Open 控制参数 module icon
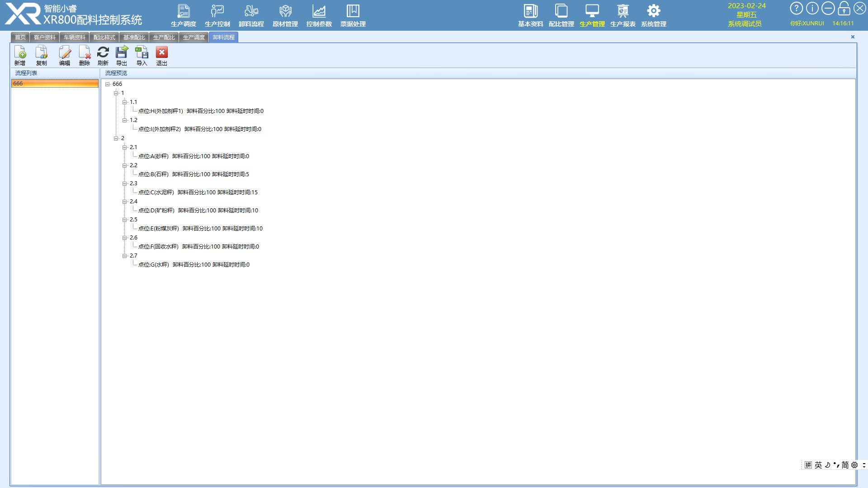The image size is (868, 488). (319, 16)
